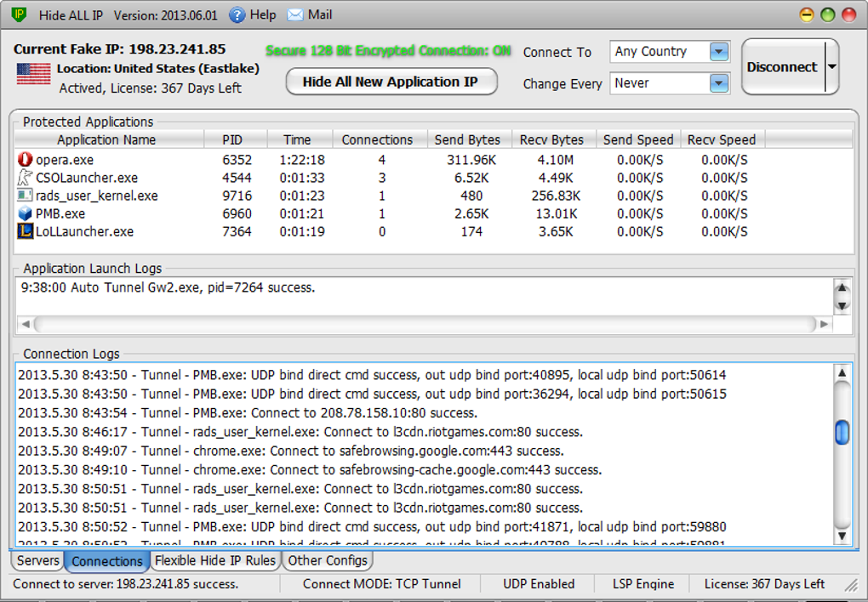The height and width of the screenshot is (602, 868).
Task: Switch to the Servers tab
Action: [37, 560]
